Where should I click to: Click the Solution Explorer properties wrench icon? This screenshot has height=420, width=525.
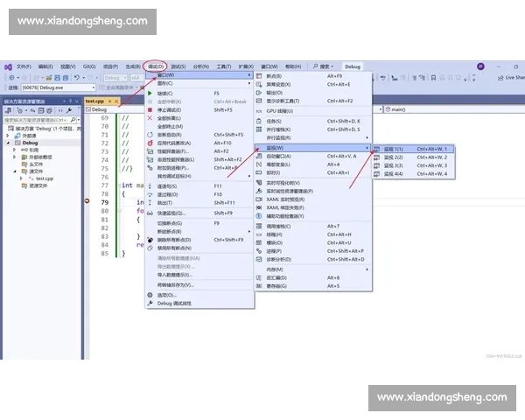(x=69, y=110)
